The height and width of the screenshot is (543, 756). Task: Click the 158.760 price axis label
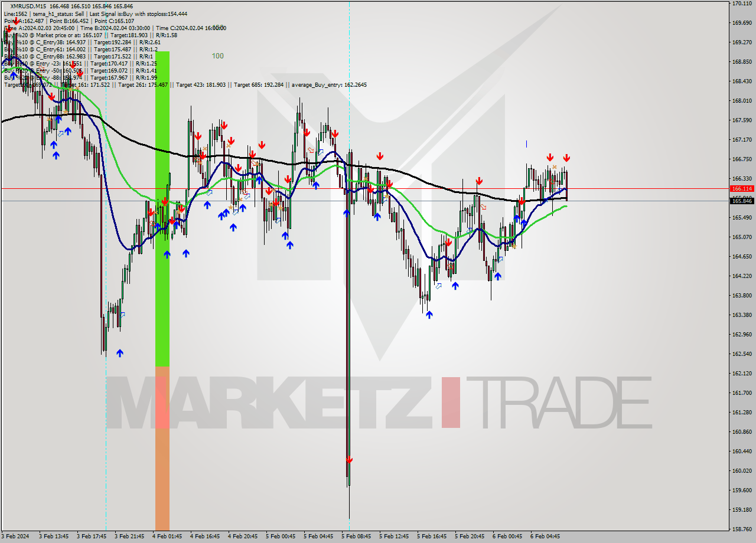[x=741, y=529]
